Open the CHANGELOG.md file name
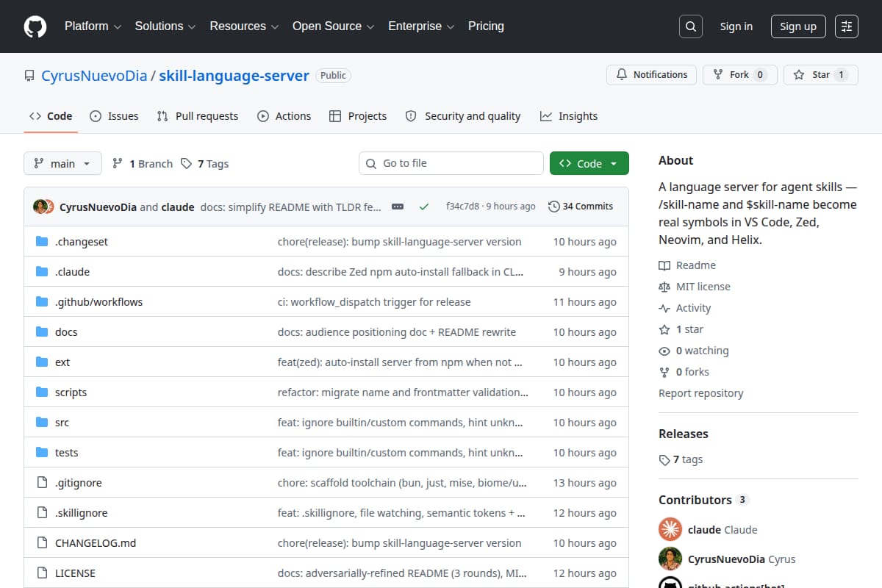The height and width of the screenshot is (588, 882). click(x=96, y=543)
